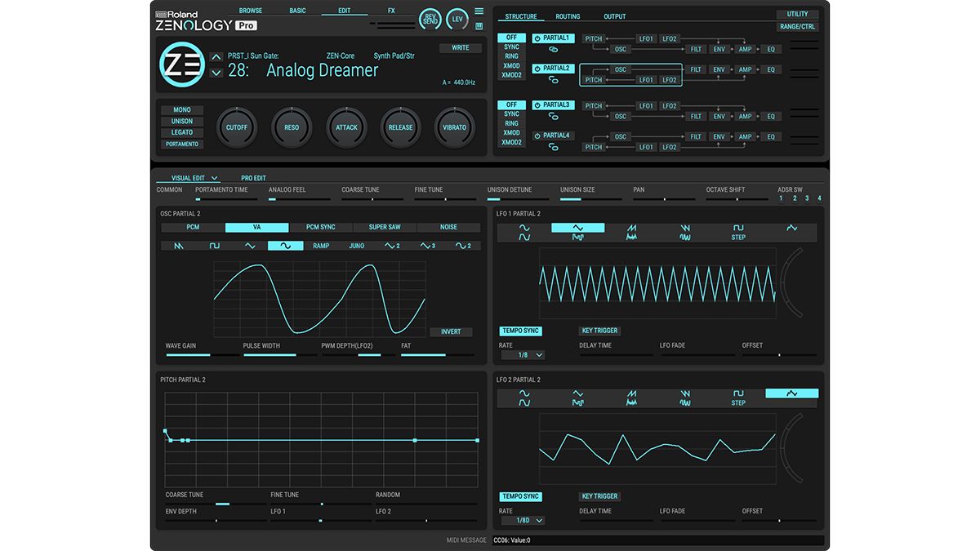Click ADSR SW number 3

coord(807,198)
